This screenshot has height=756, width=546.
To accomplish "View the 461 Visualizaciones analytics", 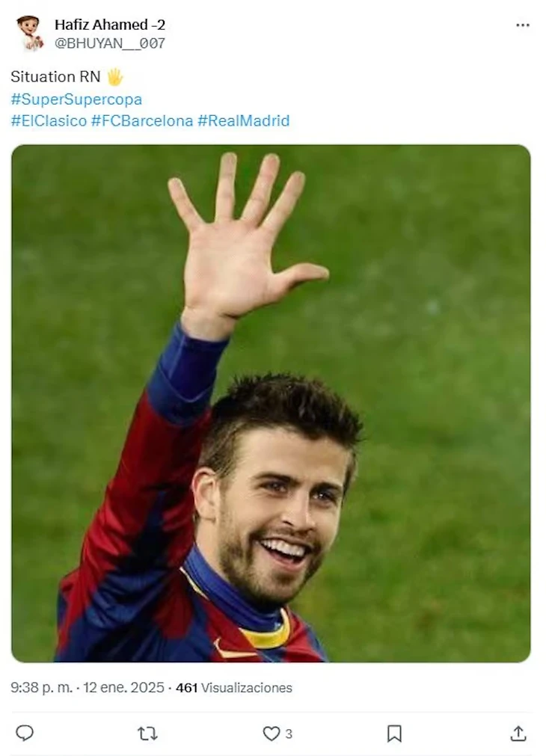I will 234,687.
